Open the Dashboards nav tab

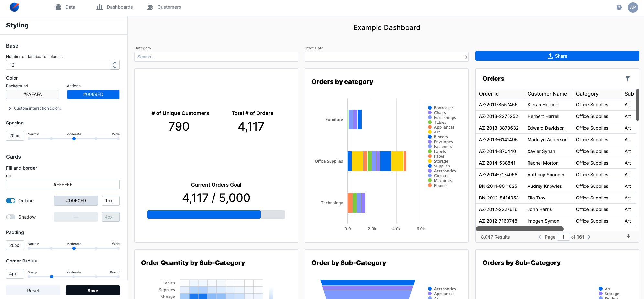(115, 7)
